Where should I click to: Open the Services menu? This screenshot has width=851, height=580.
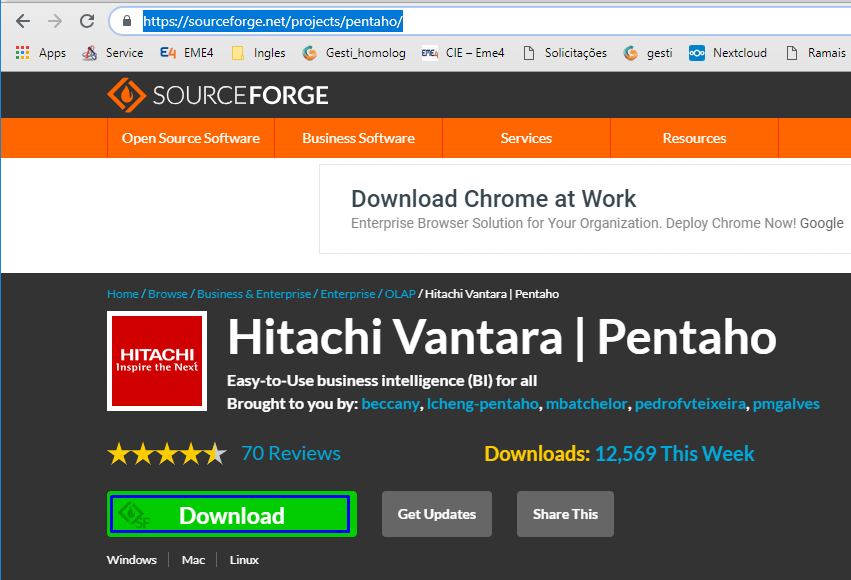526,138
